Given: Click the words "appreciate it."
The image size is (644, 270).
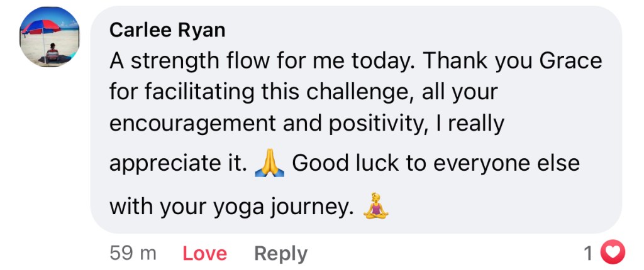Looking at the screenshot, I should [178, 165].
